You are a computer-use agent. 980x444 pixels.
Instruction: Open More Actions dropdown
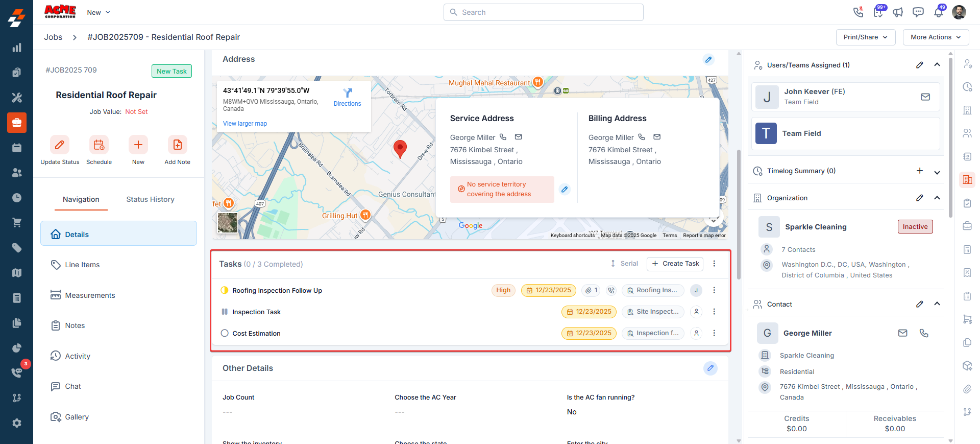(936, 37)
